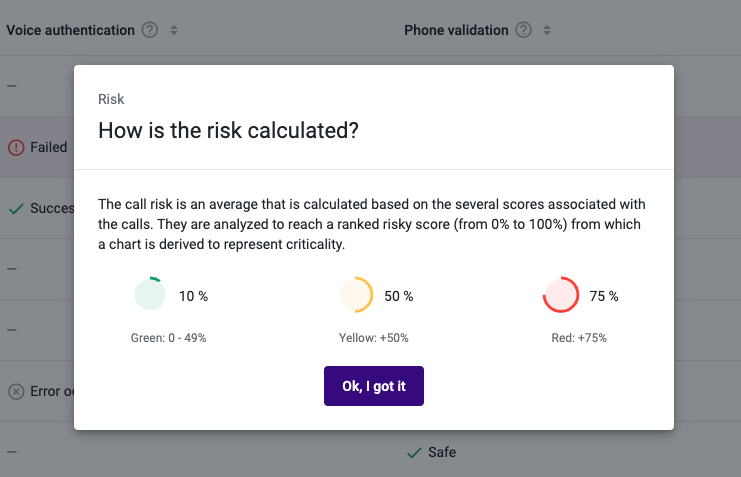Confirm with Ok, I got it button
This screenshot has height=477, width=741.
(374, 386)
